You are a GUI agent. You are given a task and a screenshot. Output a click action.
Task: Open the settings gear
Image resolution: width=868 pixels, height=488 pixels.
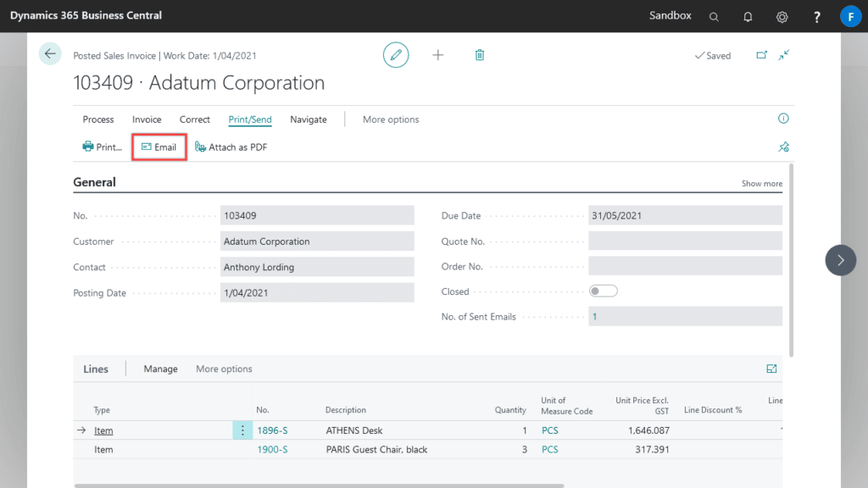tap(782, 16)
